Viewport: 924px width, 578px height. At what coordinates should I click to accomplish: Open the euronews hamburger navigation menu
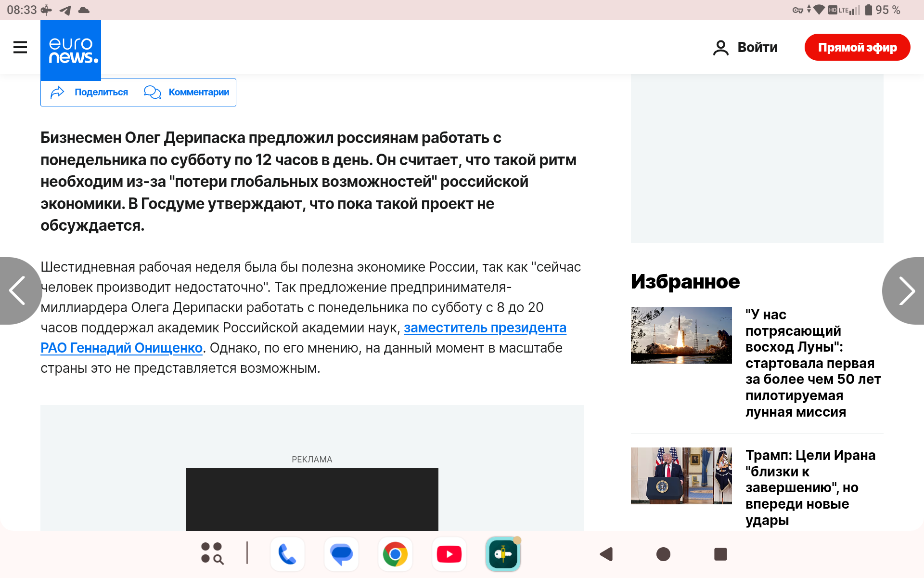(20, 47)
